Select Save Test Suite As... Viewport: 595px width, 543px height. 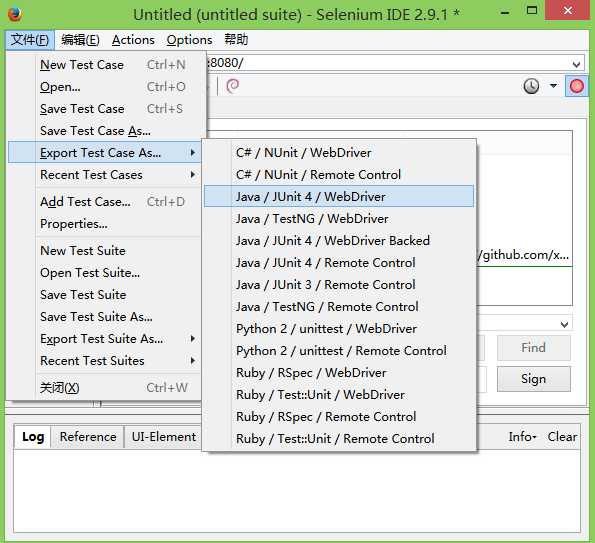click(104, 317)
